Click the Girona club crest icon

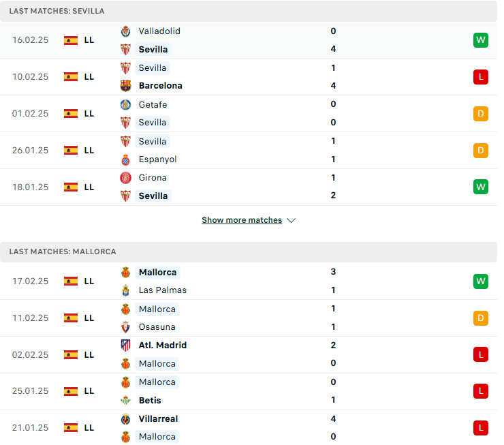(126, 178)
